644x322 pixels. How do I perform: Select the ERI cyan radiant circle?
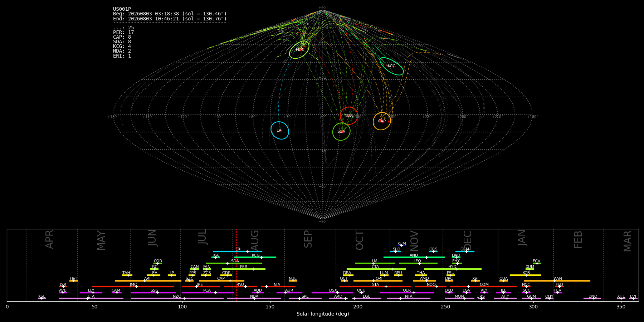[280, 131]
